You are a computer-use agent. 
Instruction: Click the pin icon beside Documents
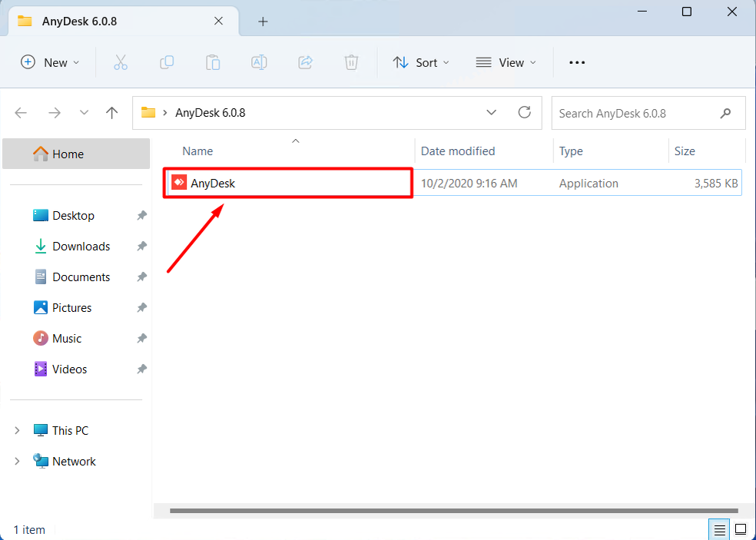pyautogui.click(x=141, y=277)
